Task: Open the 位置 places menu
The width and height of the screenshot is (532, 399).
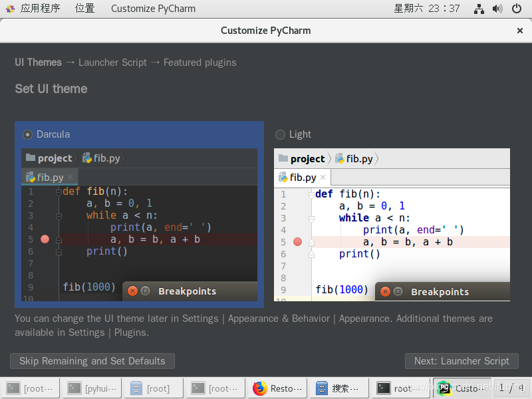Action: 85,8
